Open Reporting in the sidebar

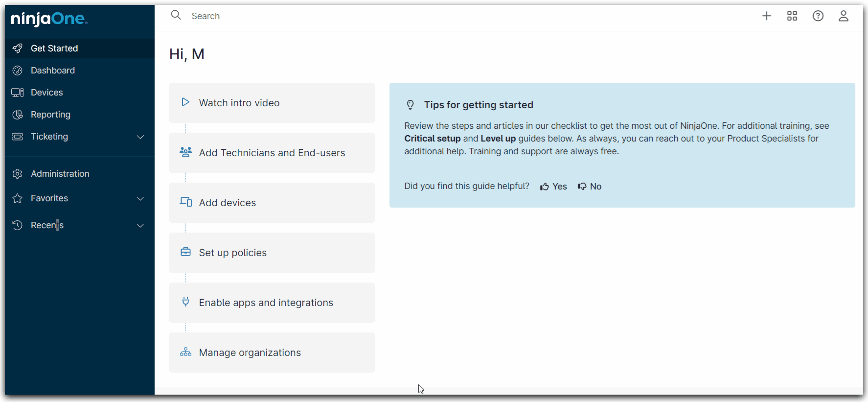[50, 115]
